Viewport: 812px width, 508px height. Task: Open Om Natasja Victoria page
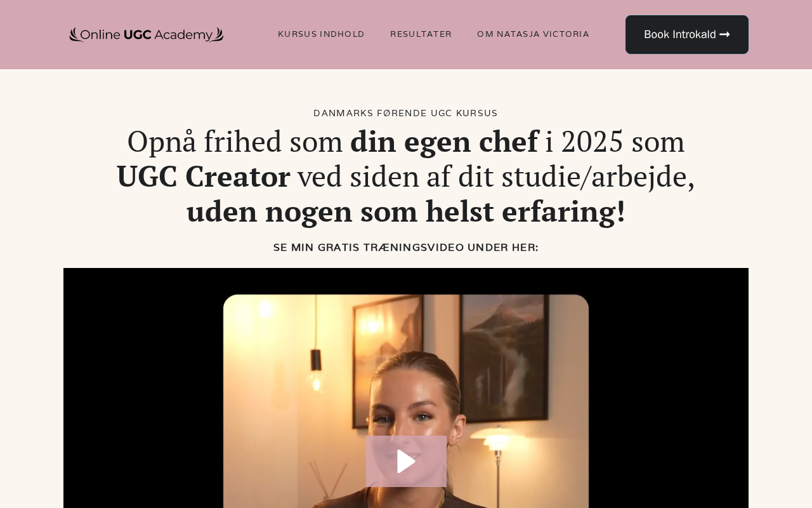(533, 34)
